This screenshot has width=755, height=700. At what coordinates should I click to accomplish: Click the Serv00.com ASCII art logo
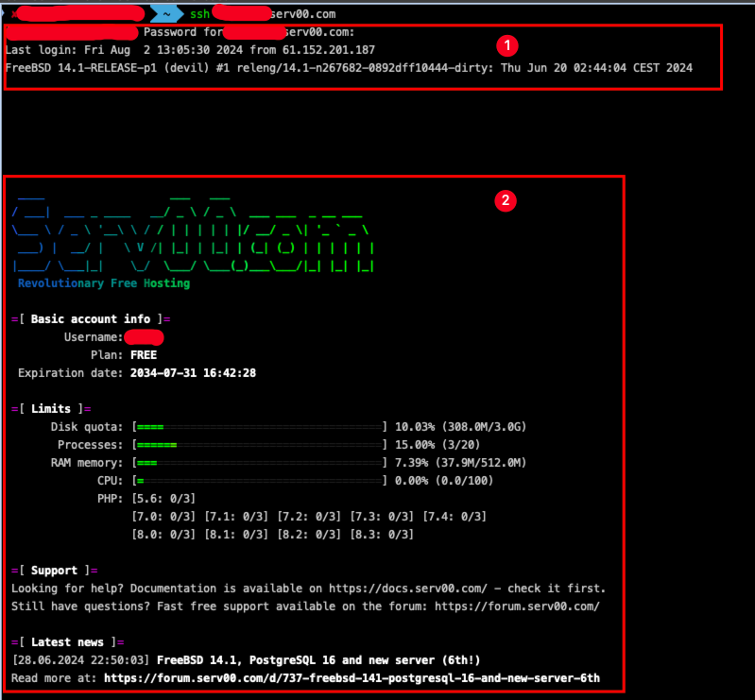point(193,233)
